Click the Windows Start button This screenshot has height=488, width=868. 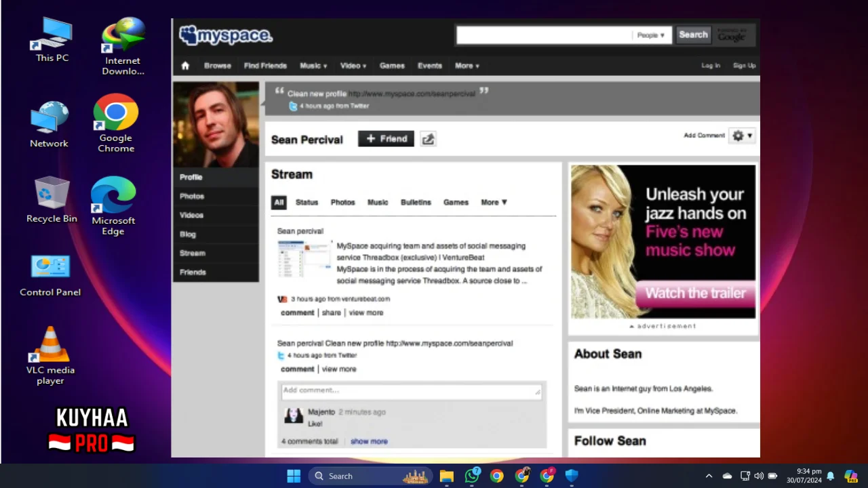tap(294, 476)
